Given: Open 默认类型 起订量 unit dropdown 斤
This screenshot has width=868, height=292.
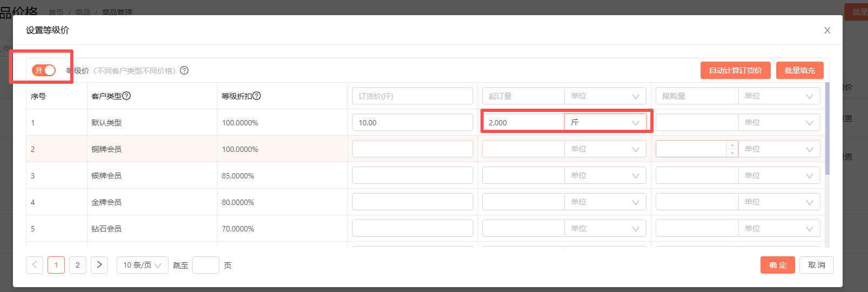Looking at the screenshot, I should 605,122.
